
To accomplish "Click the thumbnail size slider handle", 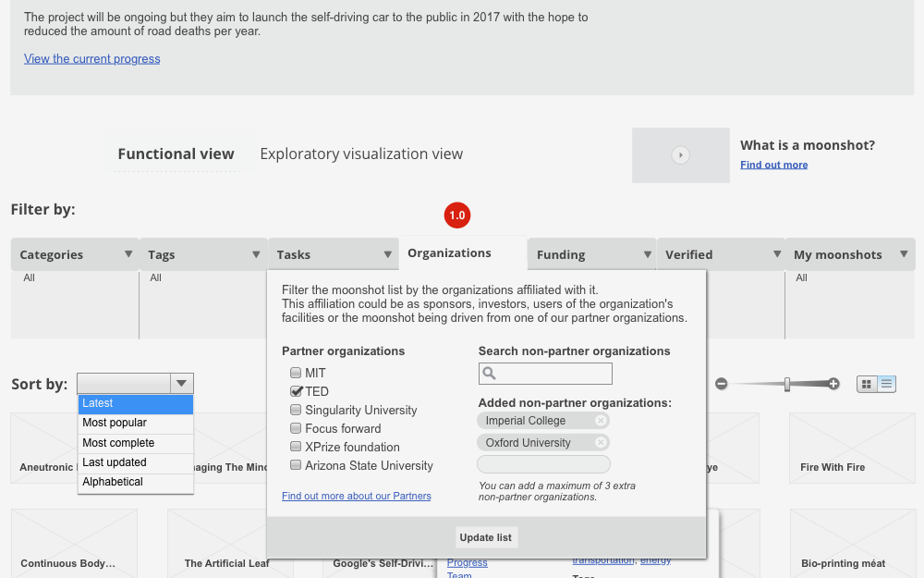I will point(787,384).
